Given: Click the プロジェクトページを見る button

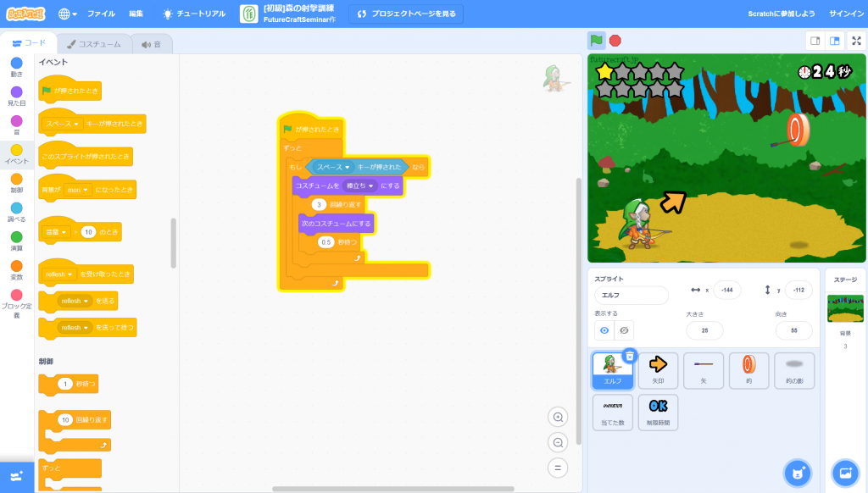Looking at the screenshot, I should pos(406,14).
